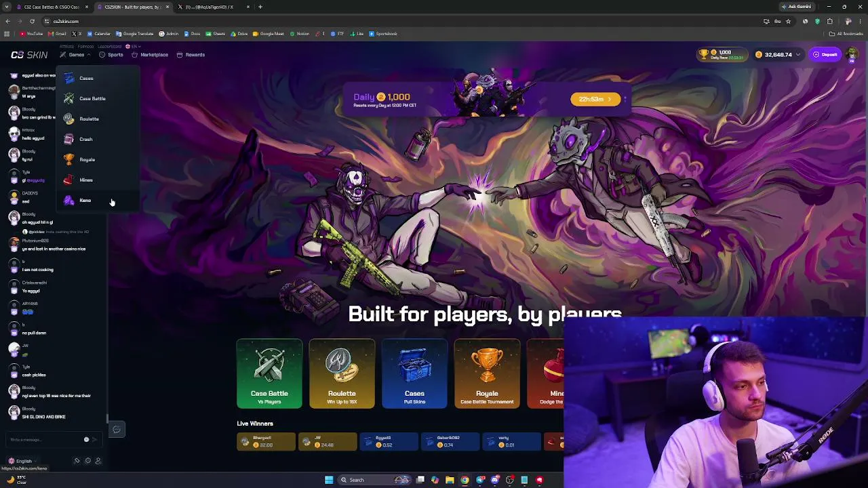Open the YouTube bookmark

pyautogui.click(x=31, y=34)
